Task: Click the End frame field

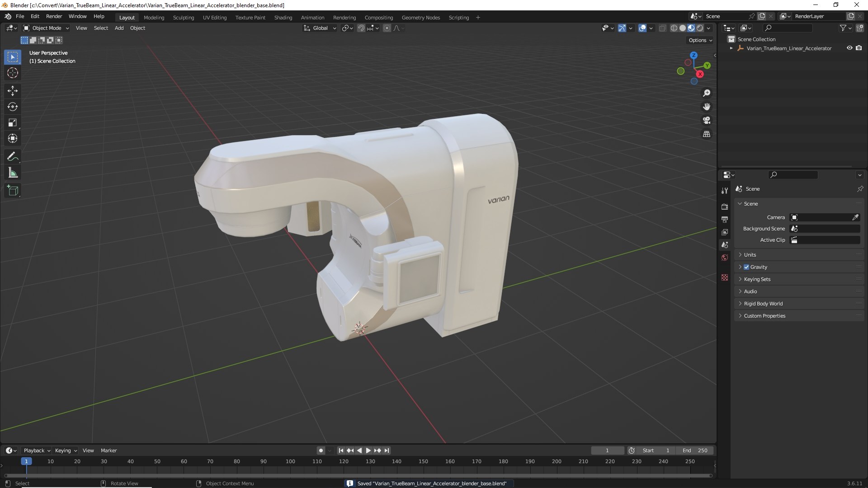Action: [695, 450]
